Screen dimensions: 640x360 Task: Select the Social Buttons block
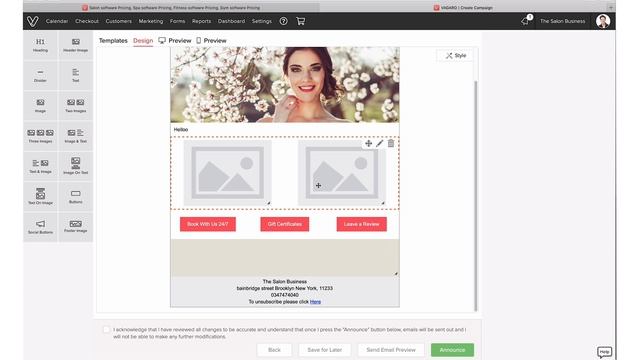click(40, 227)
